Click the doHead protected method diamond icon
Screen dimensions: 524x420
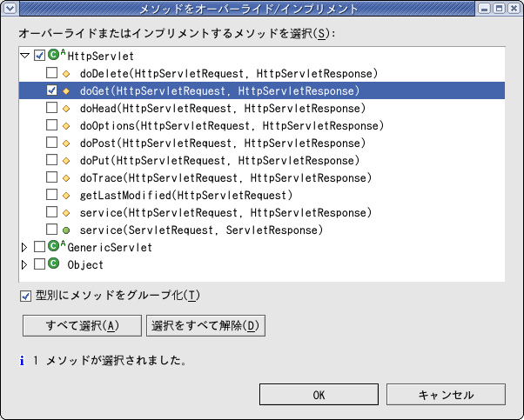click(66, 109)
